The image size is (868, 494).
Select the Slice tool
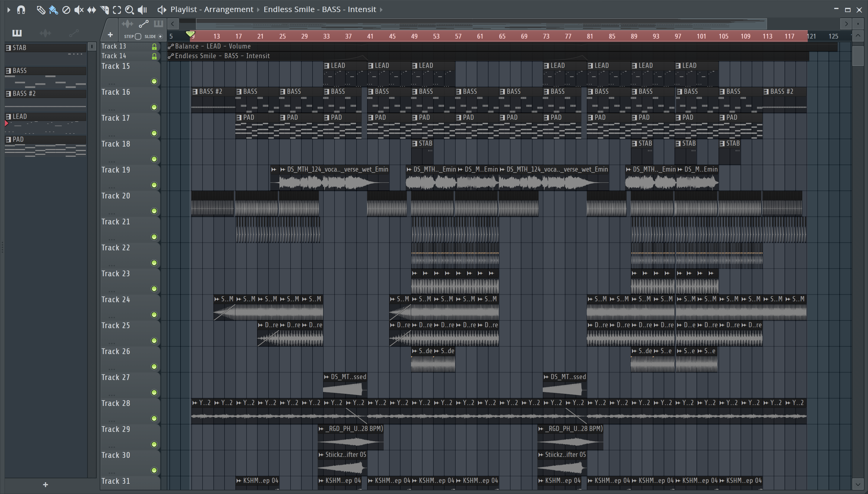coord(104,10)
